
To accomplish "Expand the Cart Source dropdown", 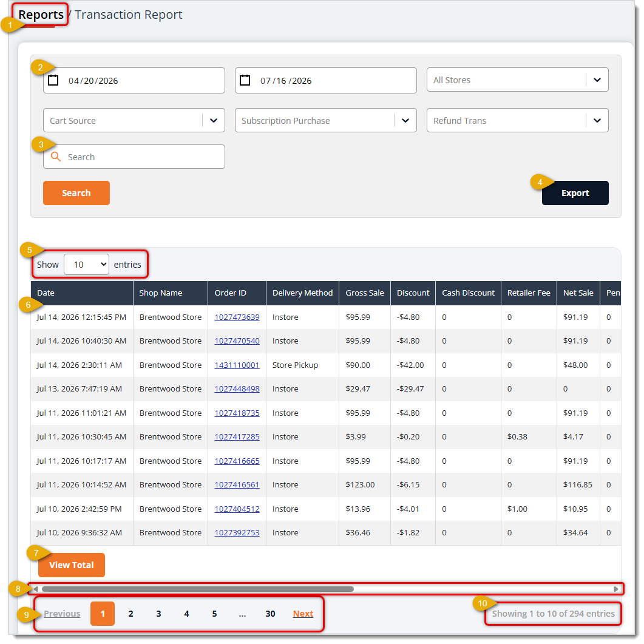I will point(134,120).
